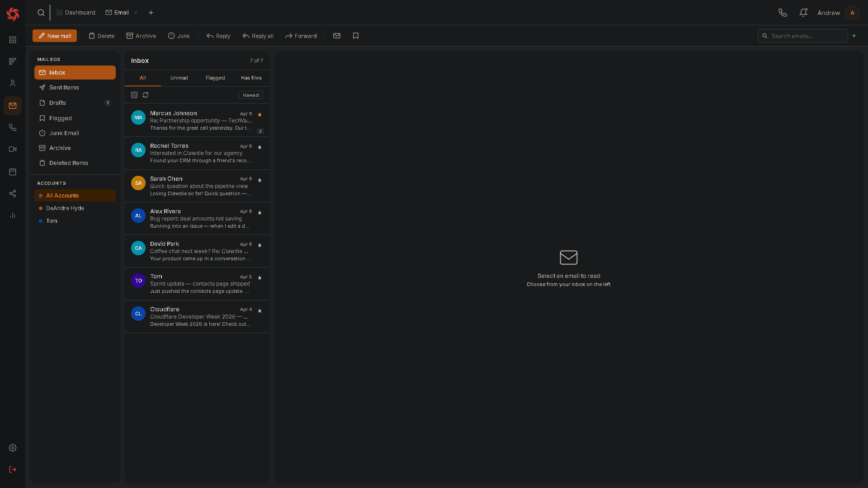Open the Dashboard tab
The image size is (868, 488).
pos(75,13)
